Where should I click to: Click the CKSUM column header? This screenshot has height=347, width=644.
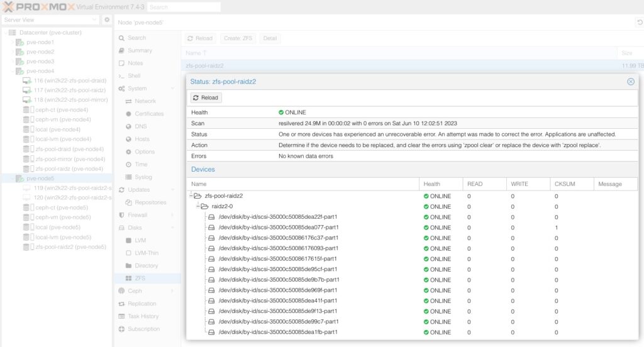click(572, 184)
